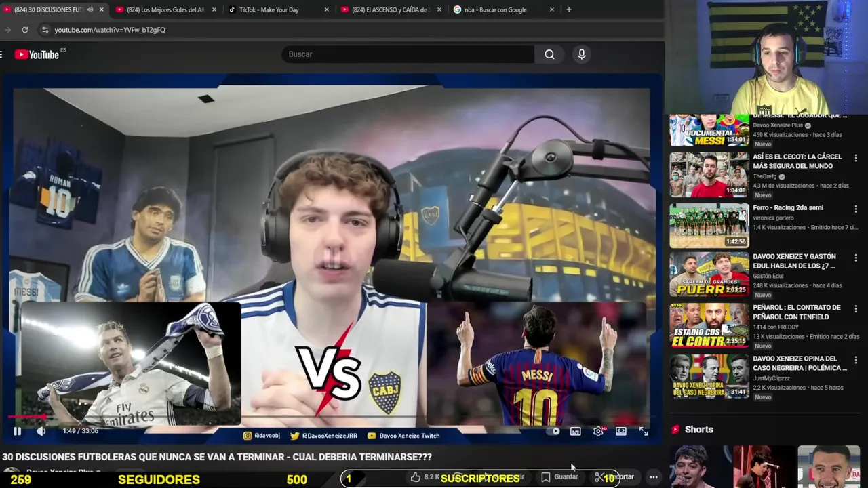This screenshot has width=868, height=488.
Task: Switch to El ASCENSO y CAÍDA tab
Action: click(390, 9)
